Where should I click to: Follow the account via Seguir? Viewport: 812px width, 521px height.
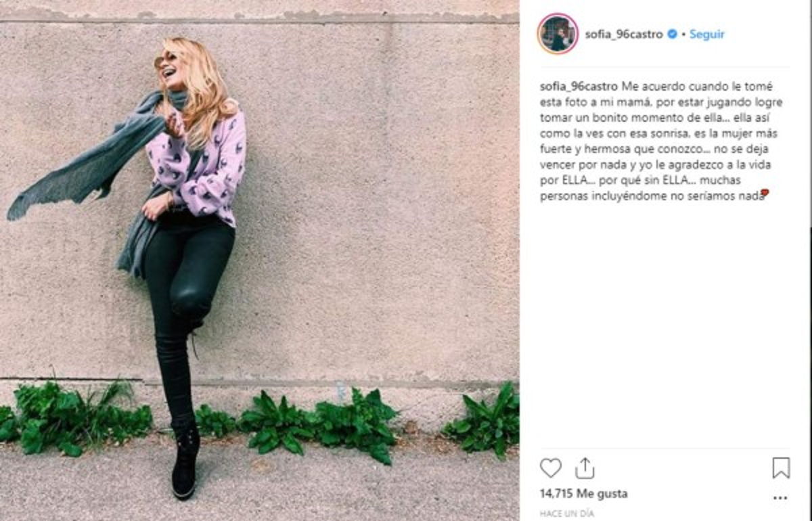(x=707, y=34)
